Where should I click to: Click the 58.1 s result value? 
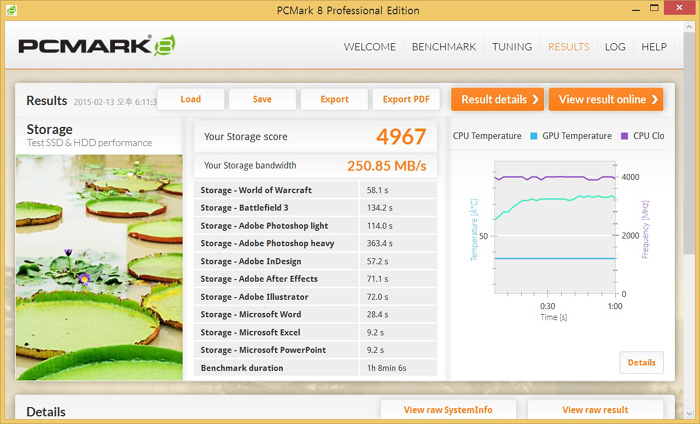[x=377, y=190]
